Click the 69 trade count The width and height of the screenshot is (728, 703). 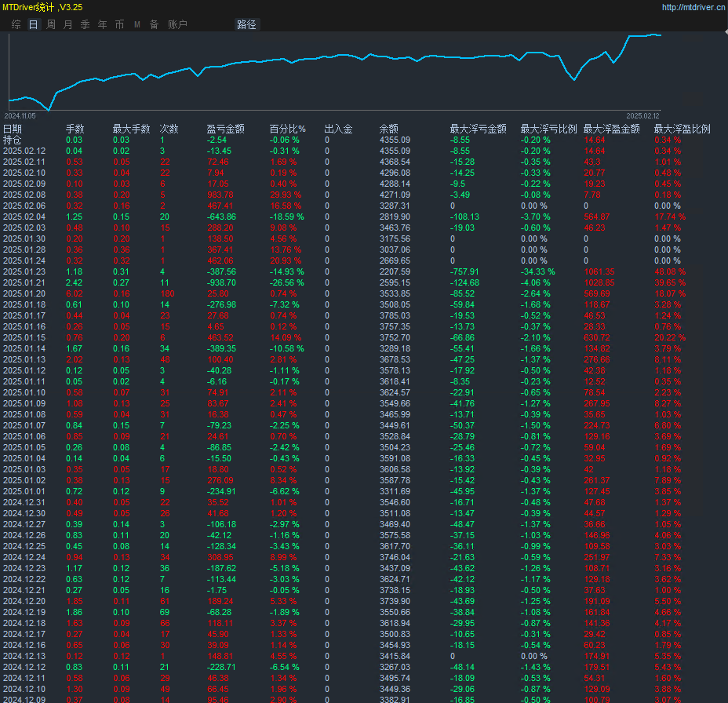(x=165, y=612)
